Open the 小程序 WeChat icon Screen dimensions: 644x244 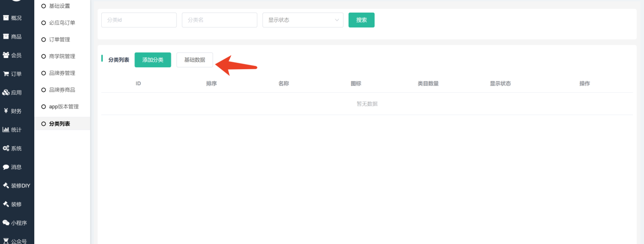6,223
